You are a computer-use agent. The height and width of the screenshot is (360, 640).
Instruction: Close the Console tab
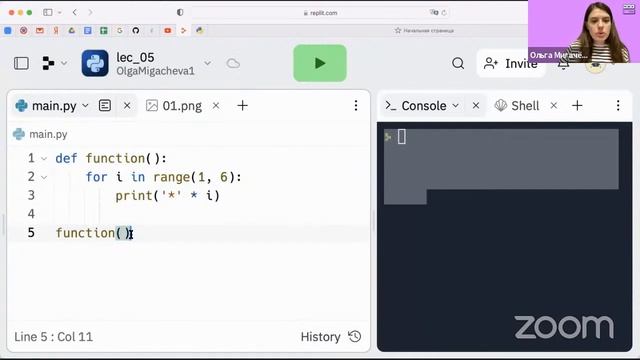pos(476,106)
